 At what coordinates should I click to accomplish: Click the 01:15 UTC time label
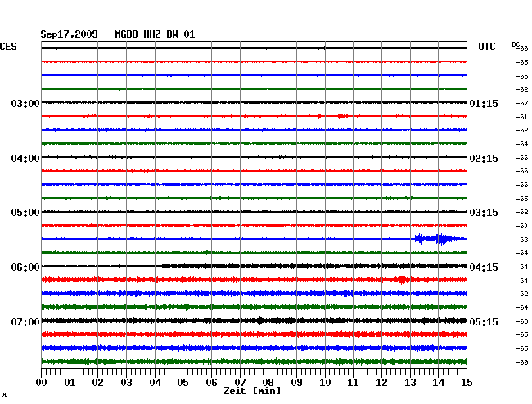click(x=484, y=103)
